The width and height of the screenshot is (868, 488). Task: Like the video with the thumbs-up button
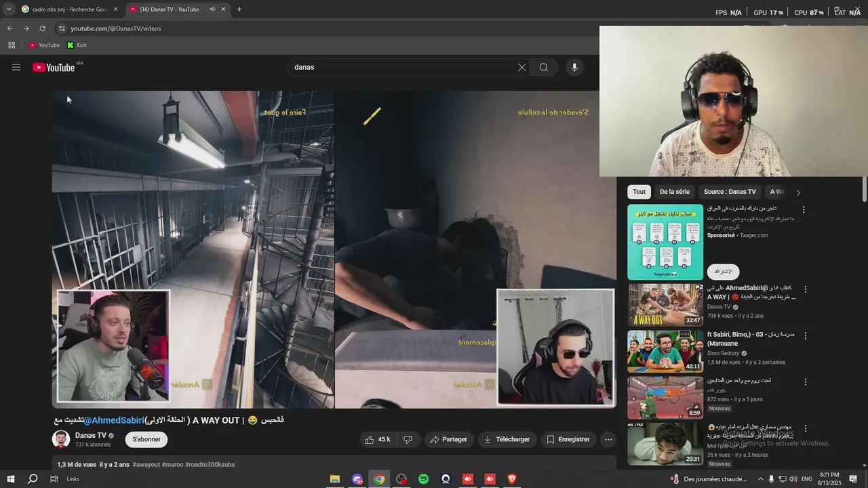(x=377, y=439)
